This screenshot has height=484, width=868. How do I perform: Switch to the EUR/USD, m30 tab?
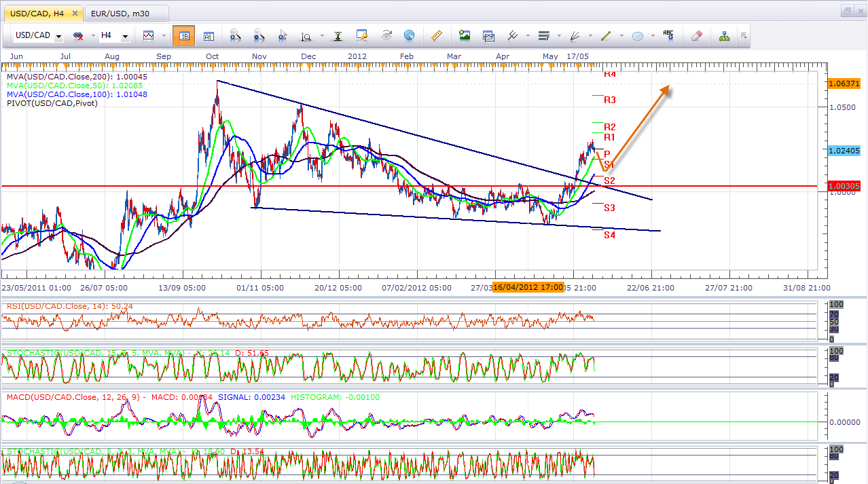pyautogui.click(x=126, y=12)
